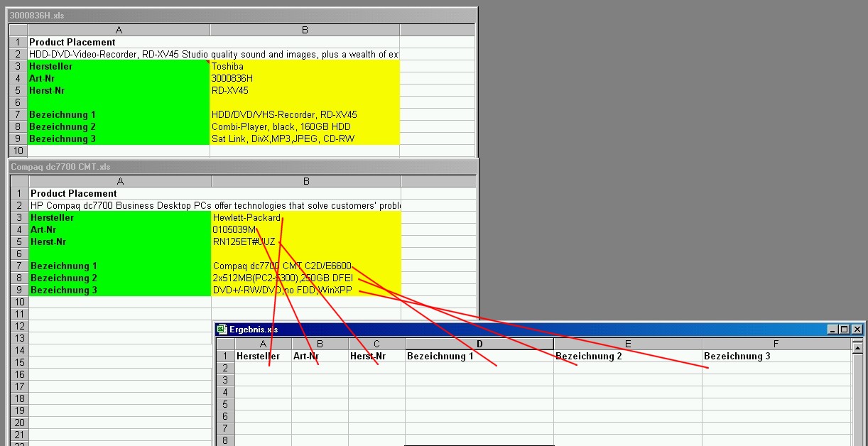Select the '0105039M' cell
Image resolution: width=868 pixels, height=446 pixels.
tap(306, 230)
